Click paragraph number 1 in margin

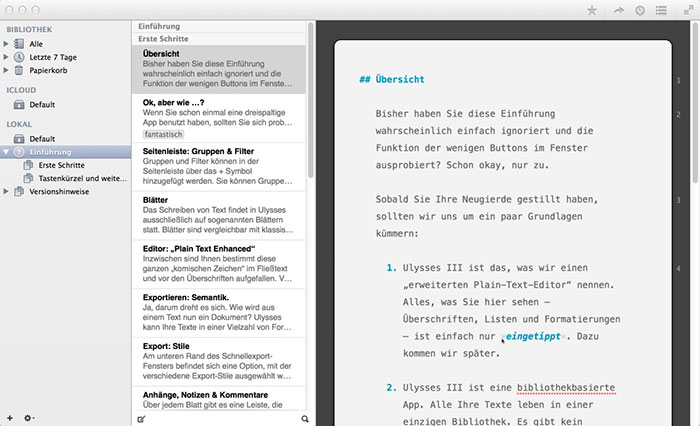click(678, 80)
